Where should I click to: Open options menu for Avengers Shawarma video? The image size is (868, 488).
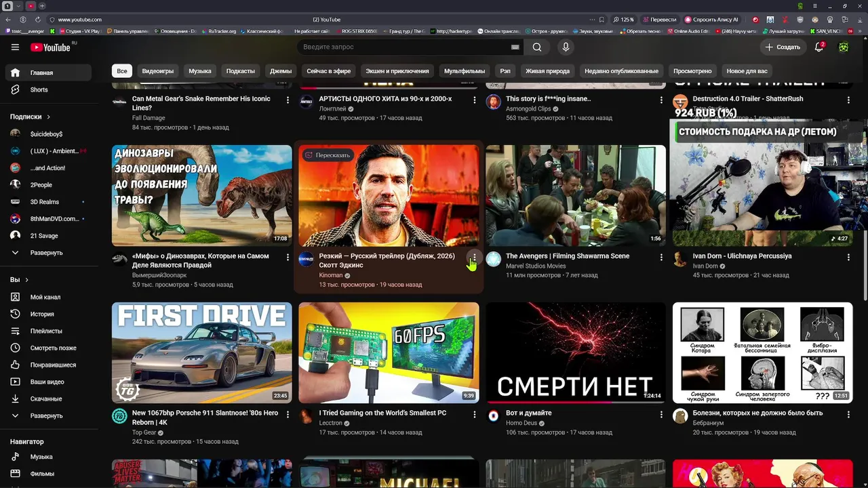(x=661, y=258)
